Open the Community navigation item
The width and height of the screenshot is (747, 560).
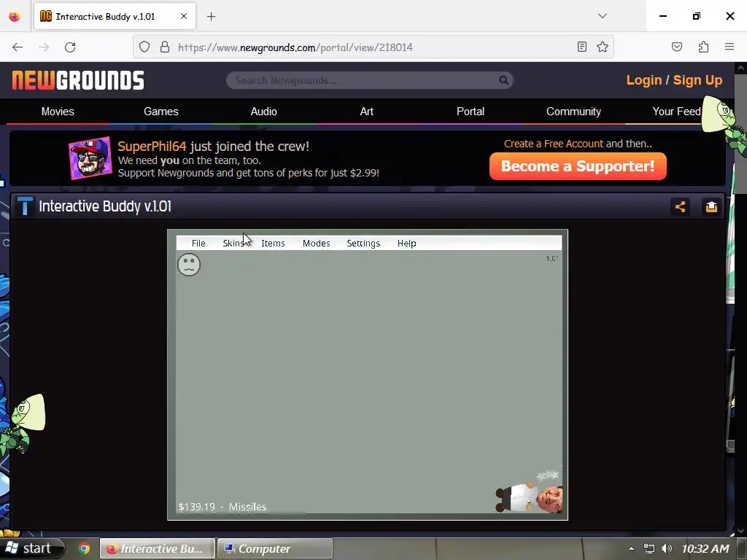tap(573, 112)
